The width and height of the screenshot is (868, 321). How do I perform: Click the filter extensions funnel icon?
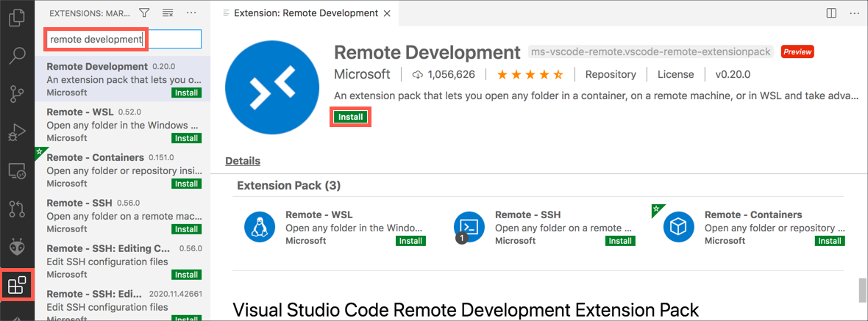coord(144,12)
